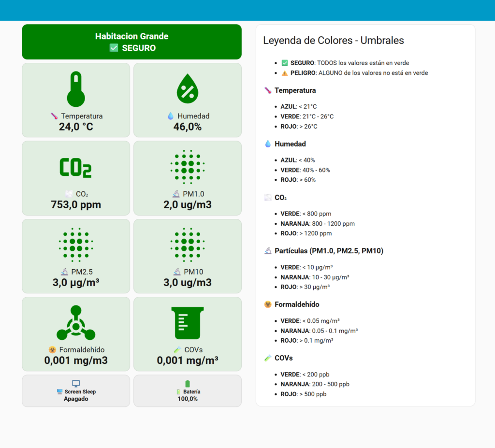
Task: Click the small thermometer emoji in the 24,0 °C card
Action: (x=54, y=116)
